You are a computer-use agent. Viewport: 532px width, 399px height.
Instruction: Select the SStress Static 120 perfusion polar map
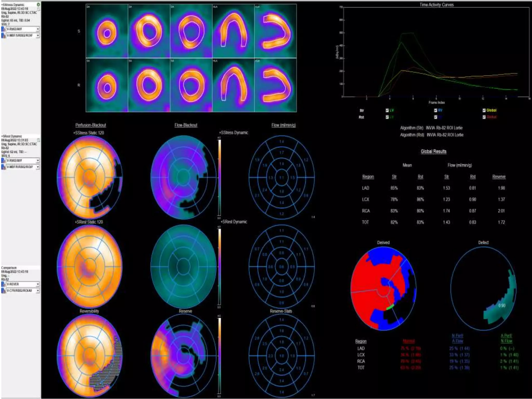[x=90, y=177]
